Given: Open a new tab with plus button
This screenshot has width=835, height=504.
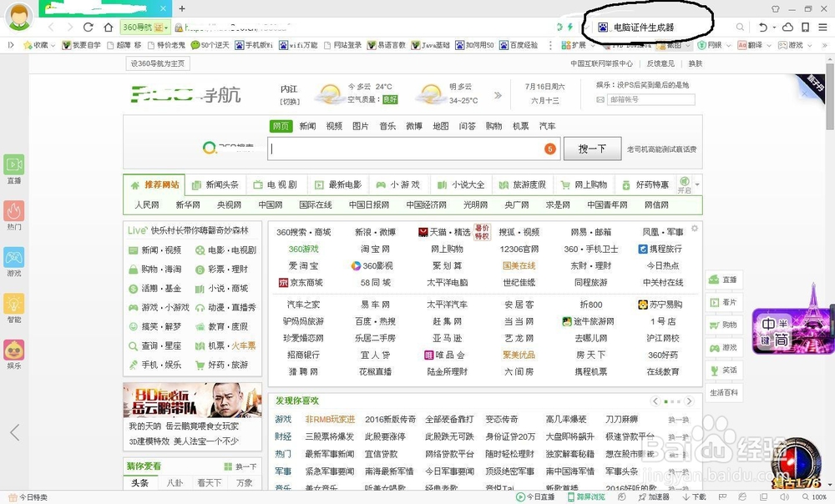Looking at the screenshot, I should (182, 8).
